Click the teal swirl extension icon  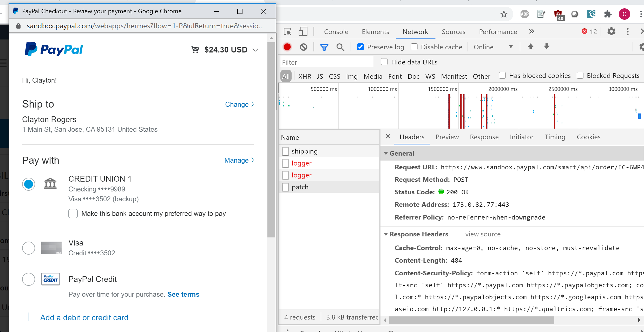(591, 14)
